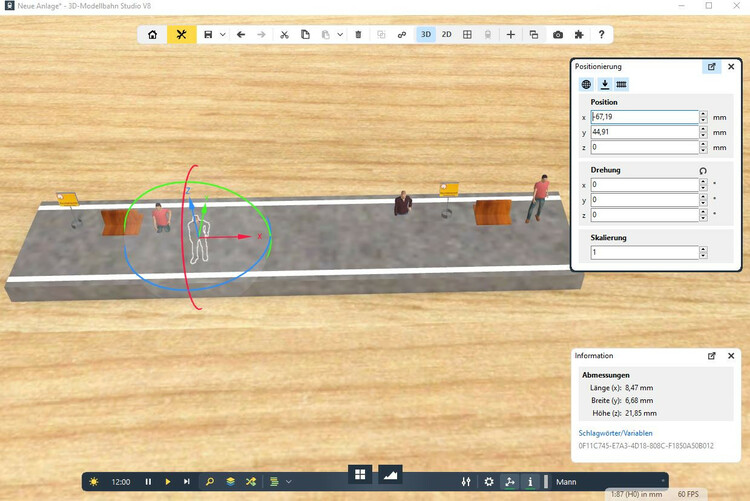Click the link objects chain icon
Screen dimensions: 750x501
[402, 34]
